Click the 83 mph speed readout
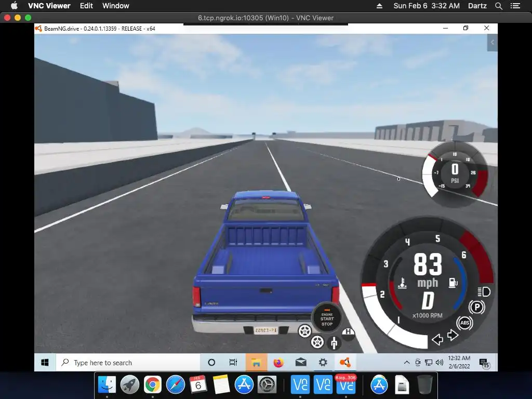Screen dimensions: 532x399 tap(428, 264)
